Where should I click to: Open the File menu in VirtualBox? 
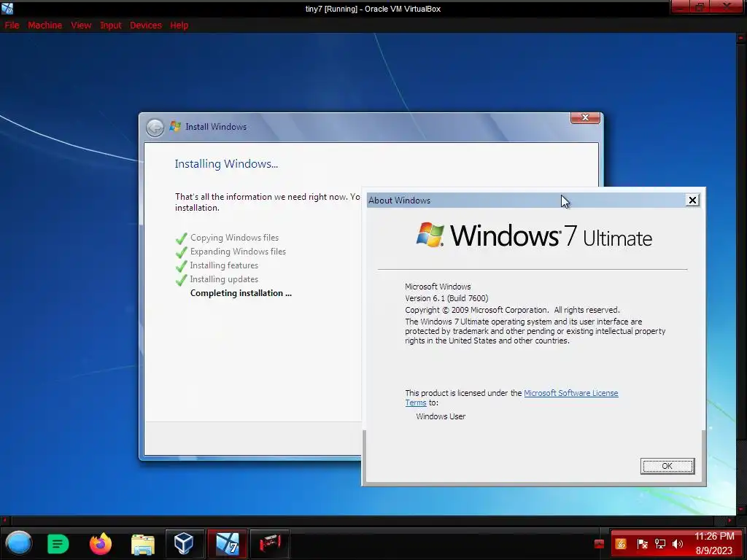point(12,26)
